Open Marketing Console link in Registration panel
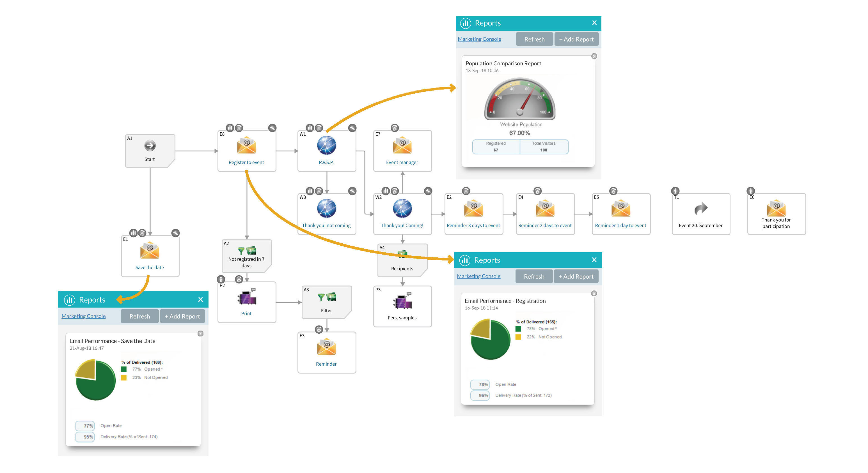868x473 pixels. point(478,276)
